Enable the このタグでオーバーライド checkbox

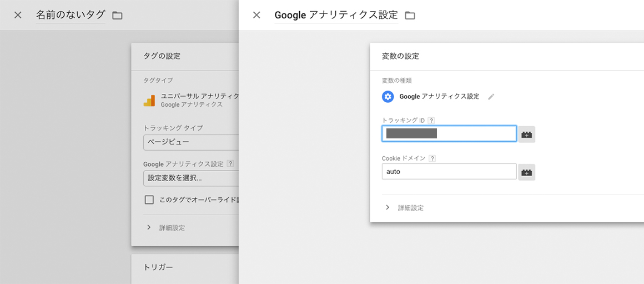(x=149, y=200)
